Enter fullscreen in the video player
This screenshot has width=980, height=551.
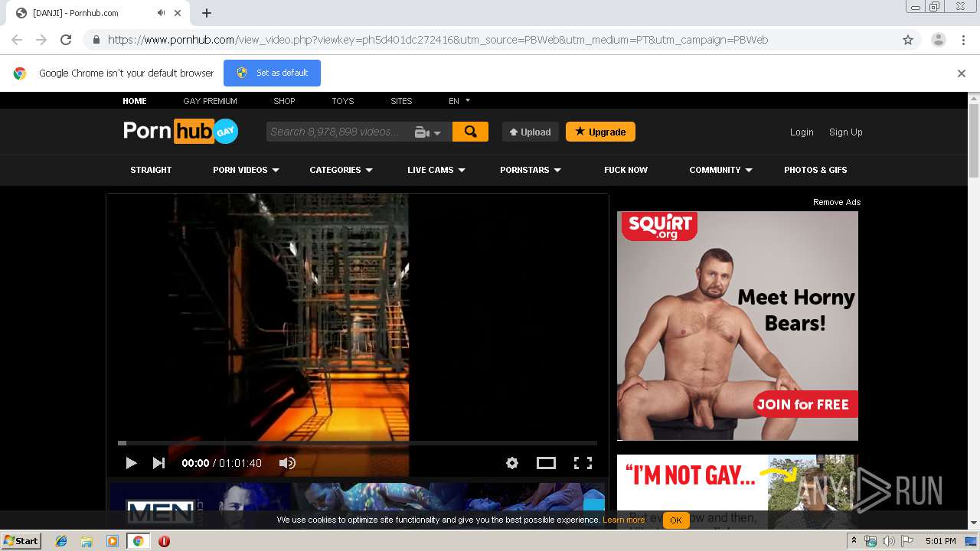pos(583,463)
